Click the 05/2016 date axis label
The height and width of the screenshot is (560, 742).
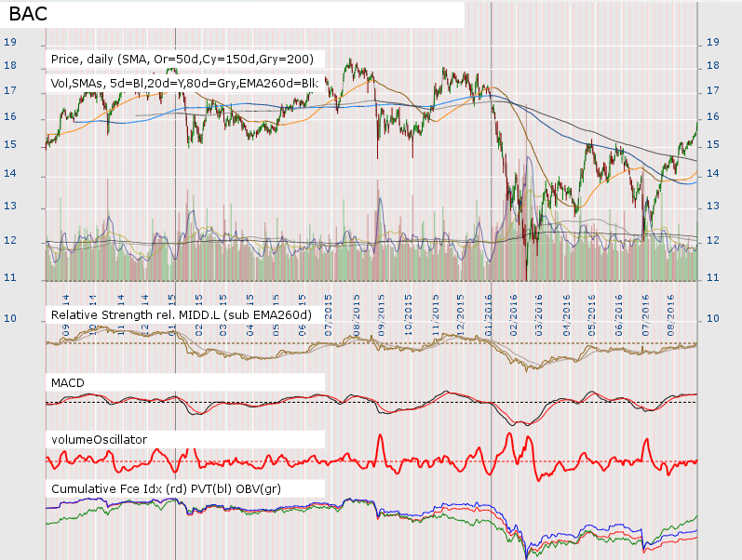(x=591, y=315)
